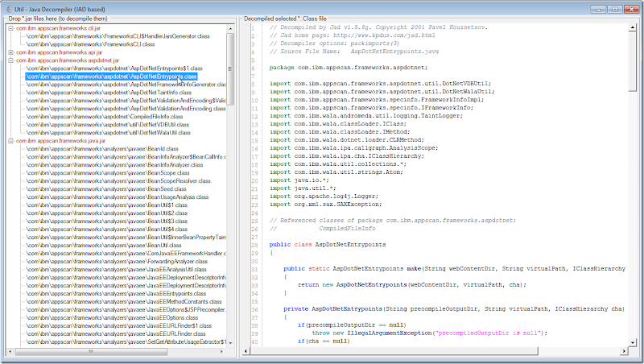Open BeanId.class entry
The height and width of the screenshot is (364, 644).
click(102, 149)
